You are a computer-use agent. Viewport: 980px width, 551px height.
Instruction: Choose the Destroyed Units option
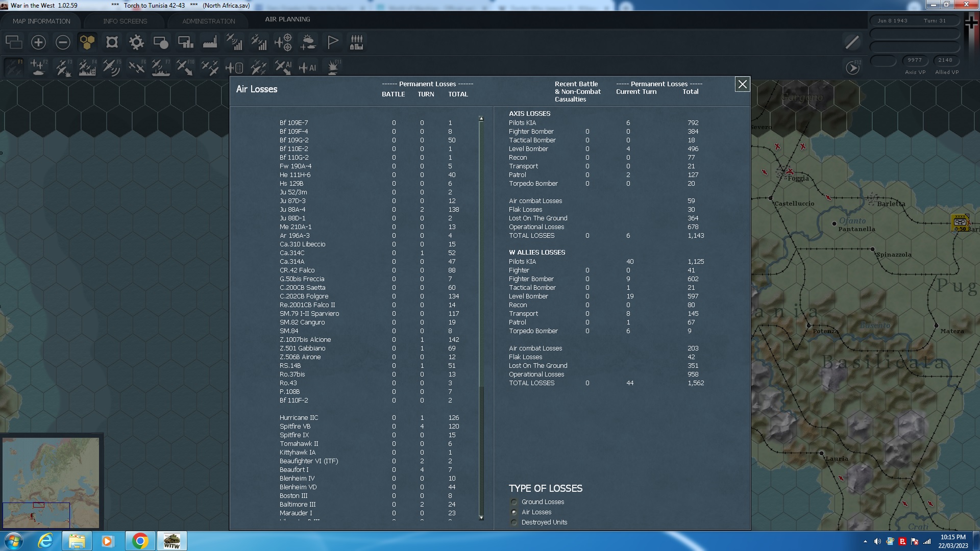(513, 522)
